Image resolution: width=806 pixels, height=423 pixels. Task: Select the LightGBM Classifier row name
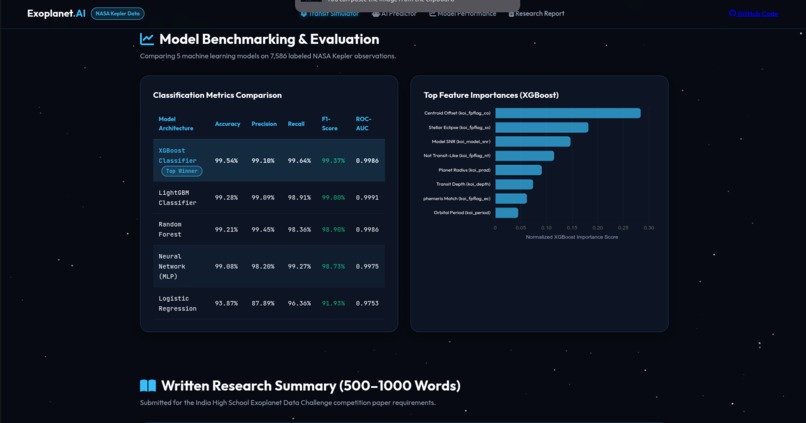pos(177,198)
